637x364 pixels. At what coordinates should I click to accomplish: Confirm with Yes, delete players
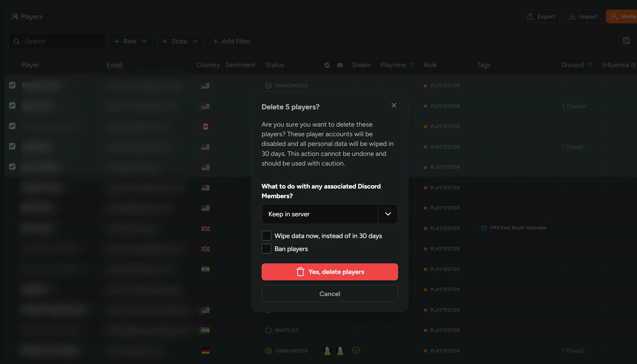336,272
